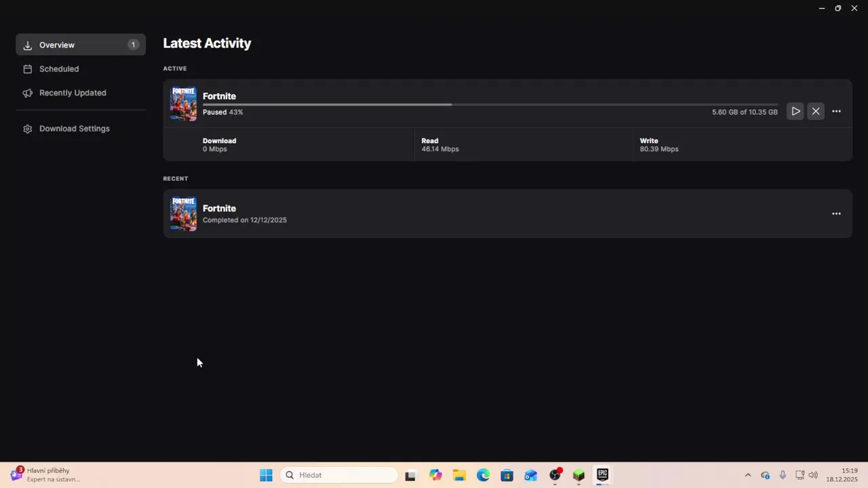Image resolution: width=868 pixels, height=488 pixels.
Task: Open more options for completed Fortnite entry
Action: click(836, 213)
